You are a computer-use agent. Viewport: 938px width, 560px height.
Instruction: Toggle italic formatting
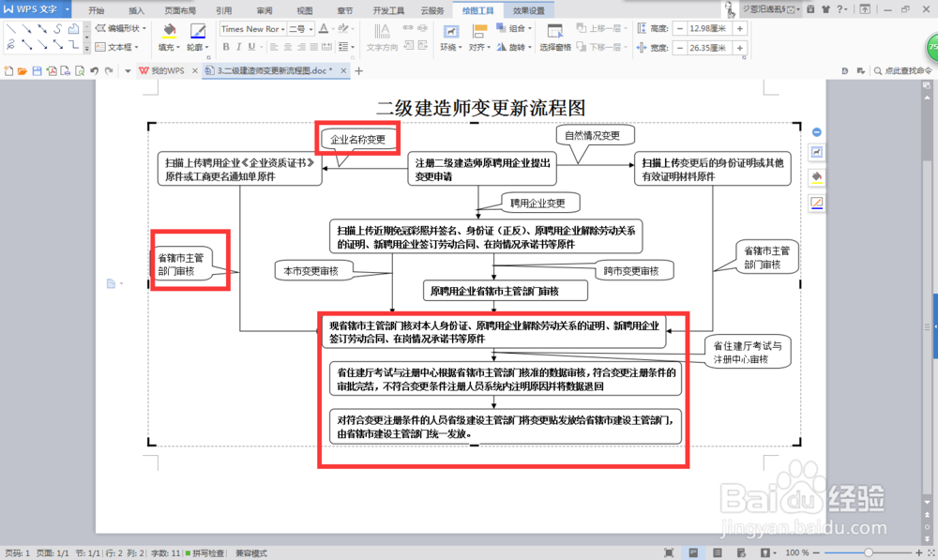click(x=238, y=47)
